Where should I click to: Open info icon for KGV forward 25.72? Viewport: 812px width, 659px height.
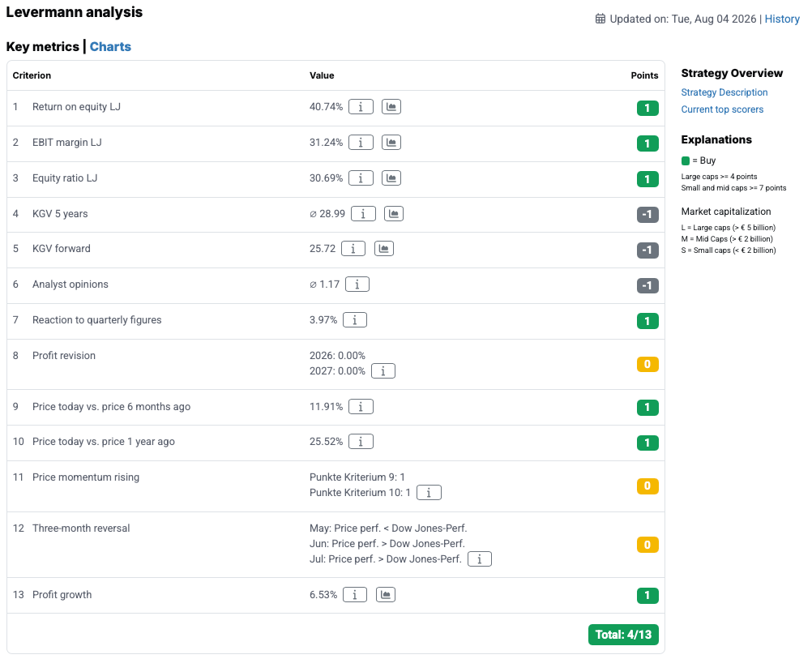click(x=353, y=249)
